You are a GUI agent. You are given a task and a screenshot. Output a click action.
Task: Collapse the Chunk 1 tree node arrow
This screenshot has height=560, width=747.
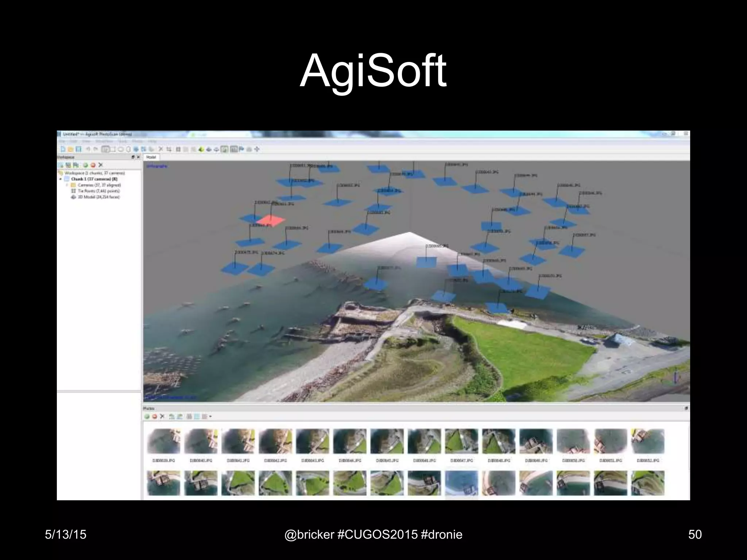(x=60, y=179)
